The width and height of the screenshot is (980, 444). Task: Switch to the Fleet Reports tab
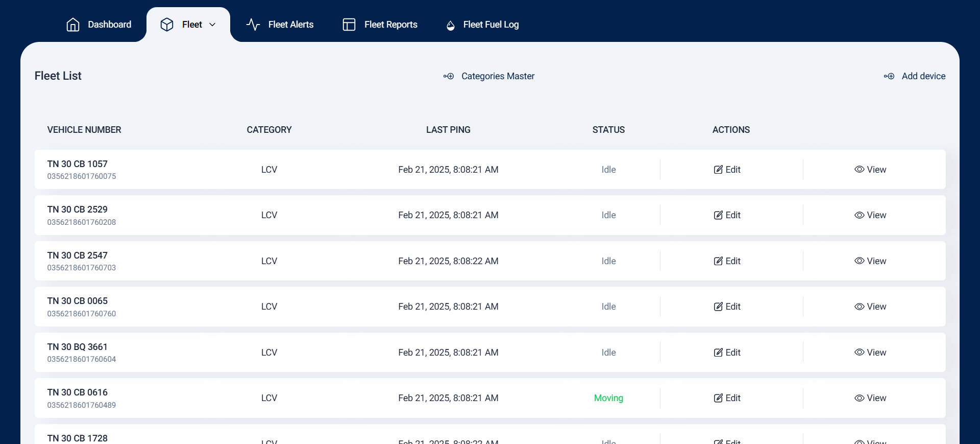click(x=390, y=25)
